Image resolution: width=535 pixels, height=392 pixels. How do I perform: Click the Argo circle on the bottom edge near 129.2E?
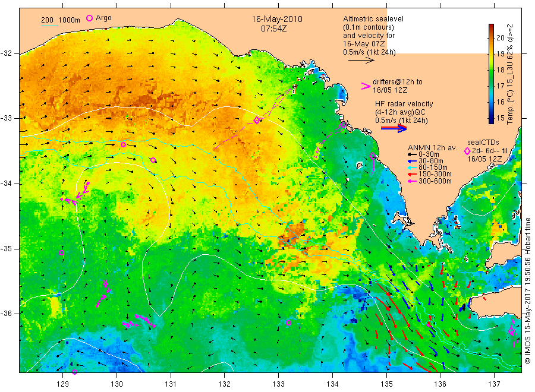(x=75, y=372)
